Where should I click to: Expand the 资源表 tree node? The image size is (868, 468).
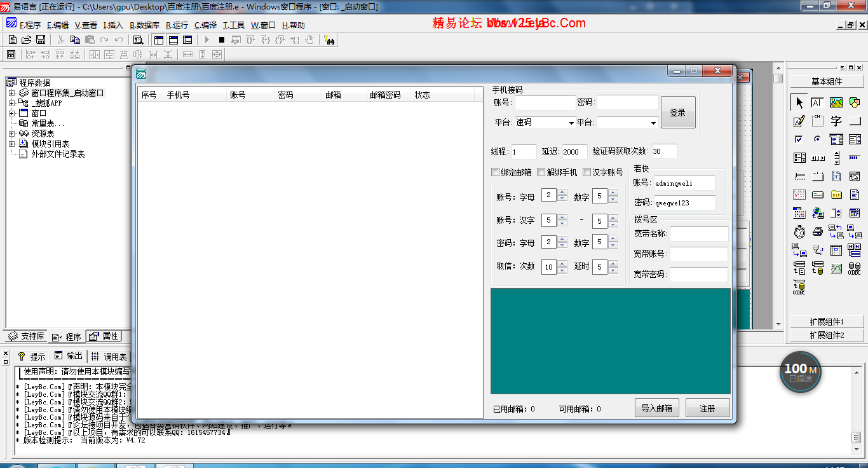[x=11, y=134]
